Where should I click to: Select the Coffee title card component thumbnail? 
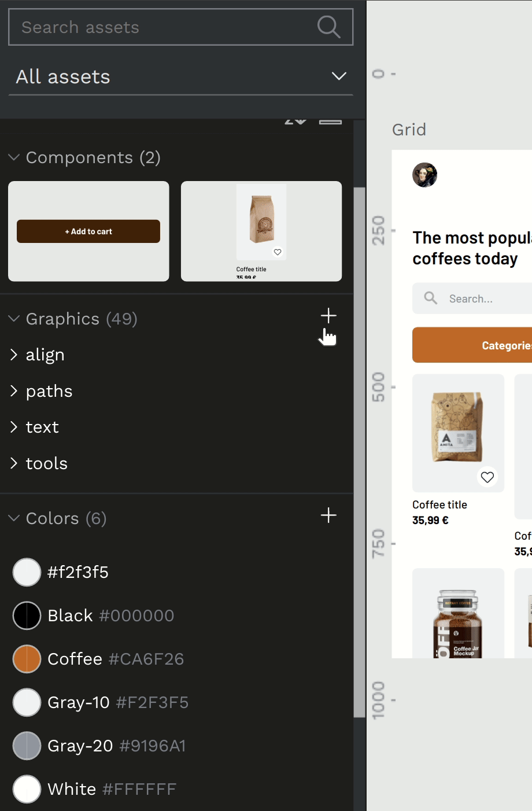[261, 231]
